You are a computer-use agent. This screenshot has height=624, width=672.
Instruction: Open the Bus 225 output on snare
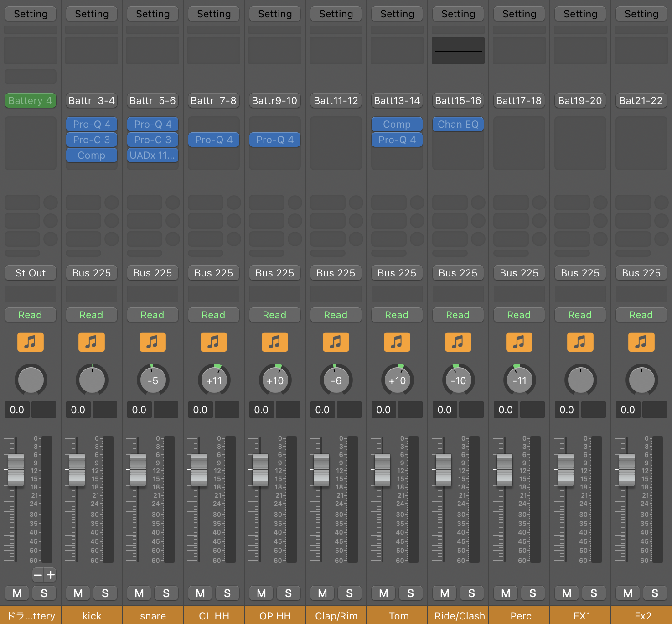point(153,273)
